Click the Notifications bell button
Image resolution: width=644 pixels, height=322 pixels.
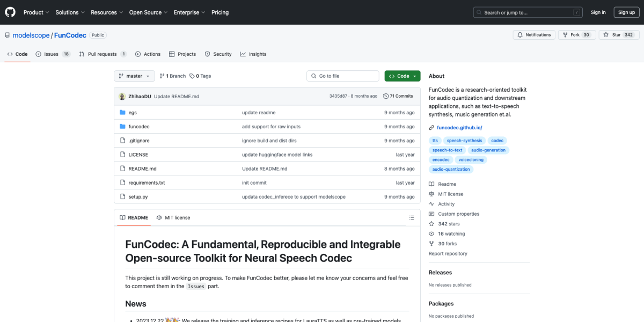(534, 35)
